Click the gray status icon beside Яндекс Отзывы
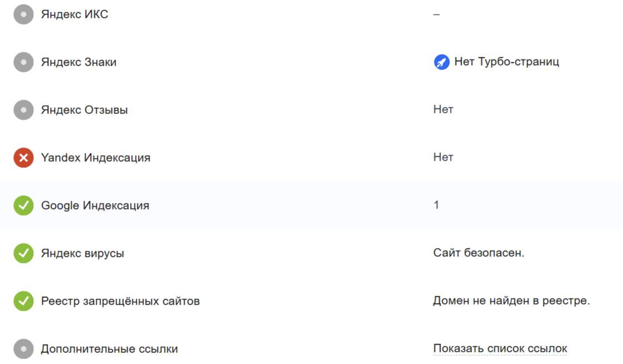The width and height of the screenshot is (623, 364). pyautogui.click(x=23, y=110)
